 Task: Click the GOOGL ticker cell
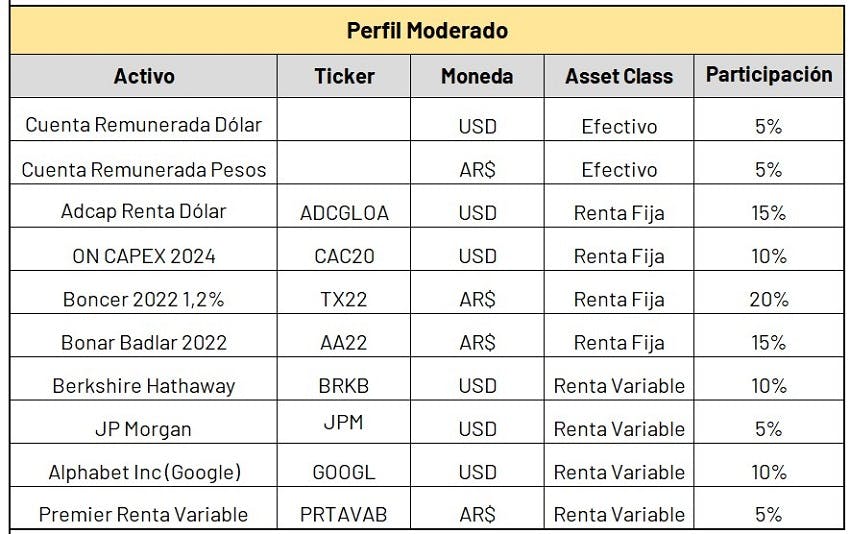coord(344,472)
